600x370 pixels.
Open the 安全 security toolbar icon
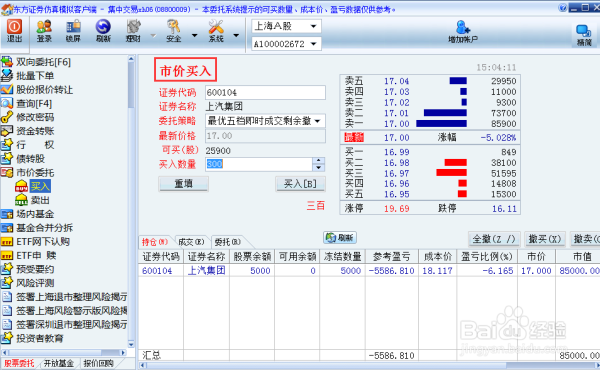tap(173, 31)
